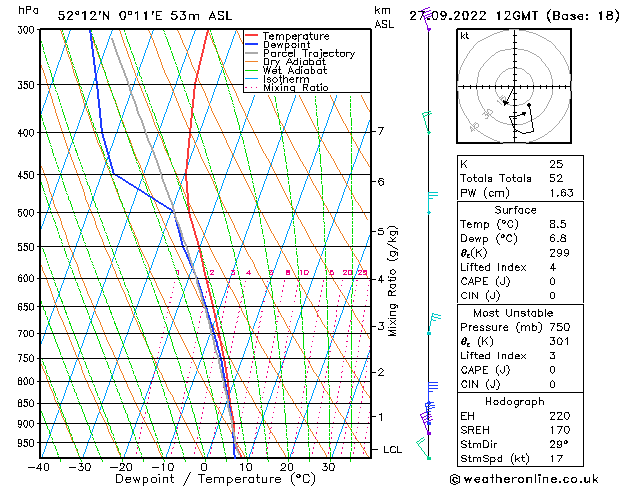Click the green wind barb near 400 hPa
The image size is (629, 486).
[427, 122]
